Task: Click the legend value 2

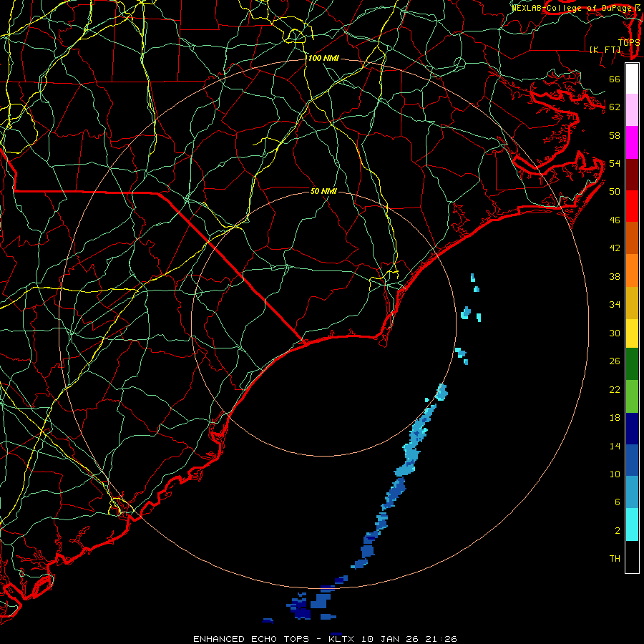Action: tap(618, 530)
